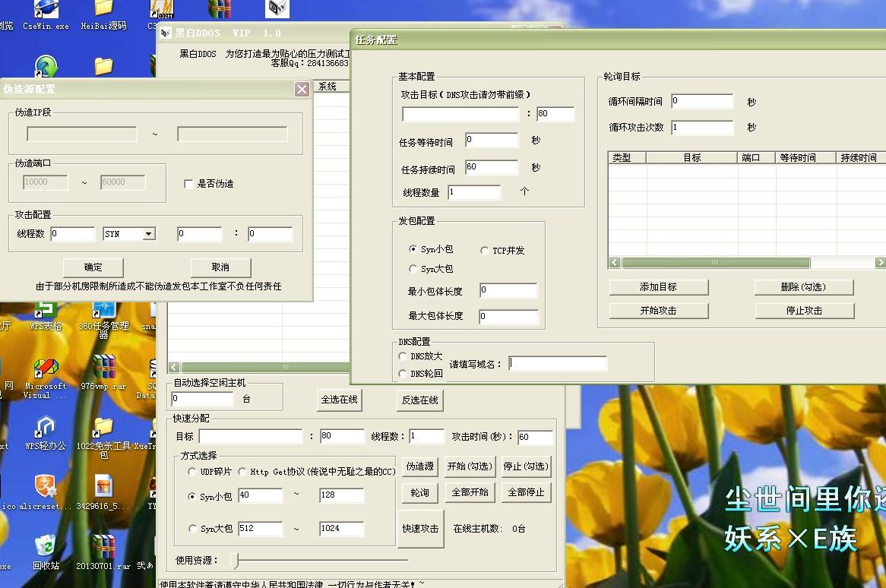Open the 360任务管理器 desktop icon
Screen dimensions: 886x588
point(103,320)
